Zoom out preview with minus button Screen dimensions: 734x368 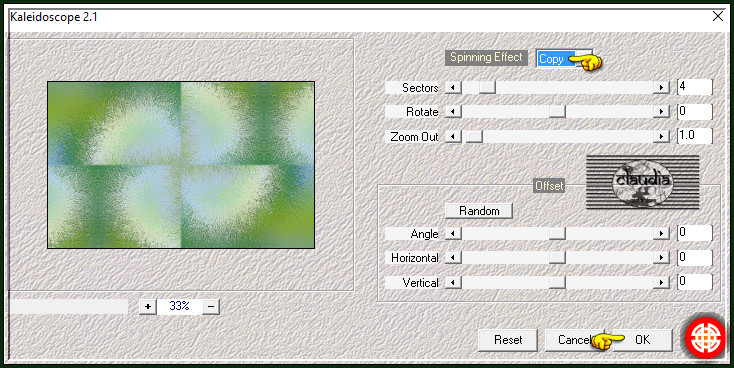pos(211,307)
